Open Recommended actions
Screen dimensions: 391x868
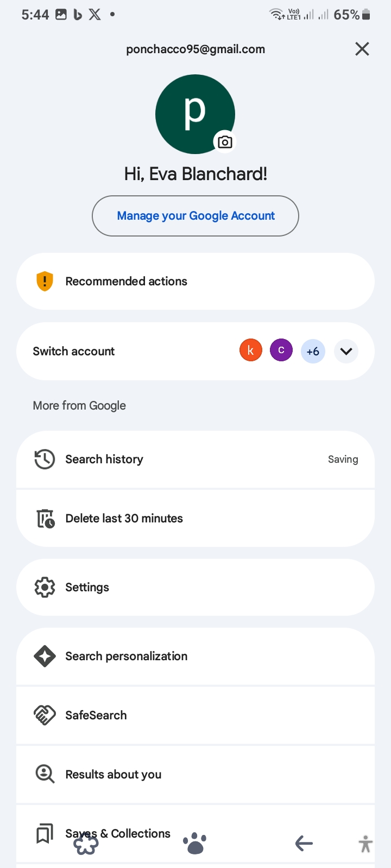click(126, 281)
